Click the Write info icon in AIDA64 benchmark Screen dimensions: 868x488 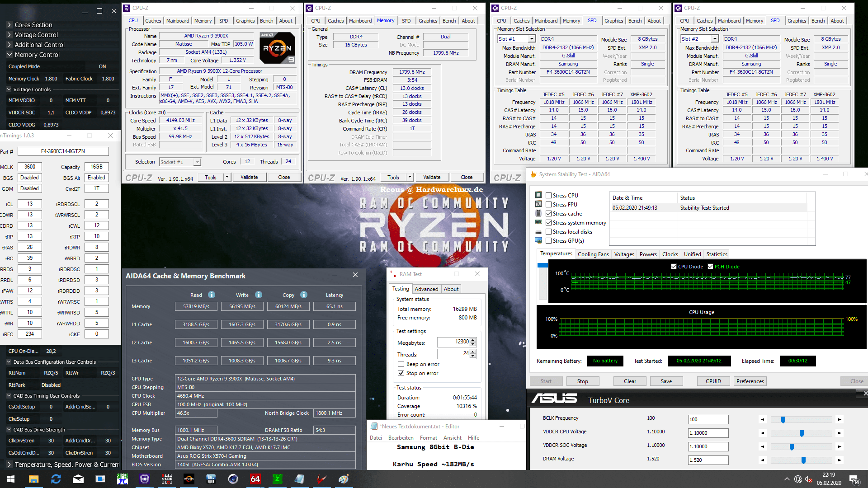pyautogui.click(x=259, y=295)
